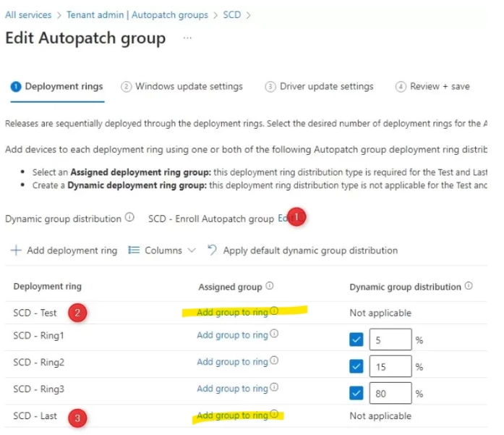504x435 pixels.
Task: Show info for Dynamic group distribution label
Action: pyautogui.click(x=129, y=217)
